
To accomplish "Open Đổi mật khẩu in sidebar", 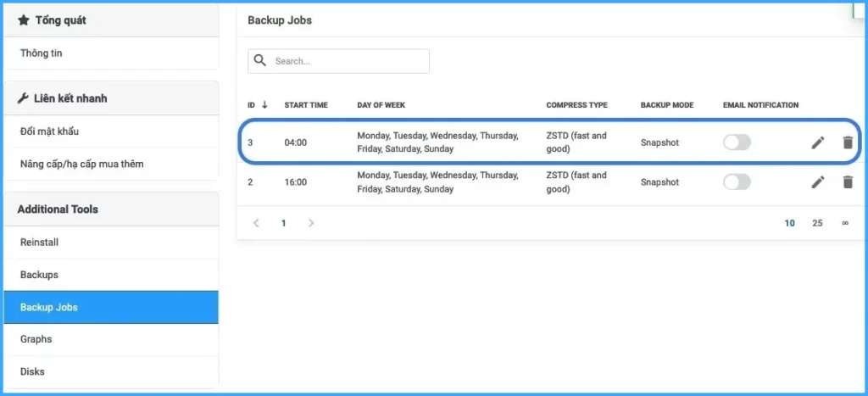I will [x=111, y=131].
